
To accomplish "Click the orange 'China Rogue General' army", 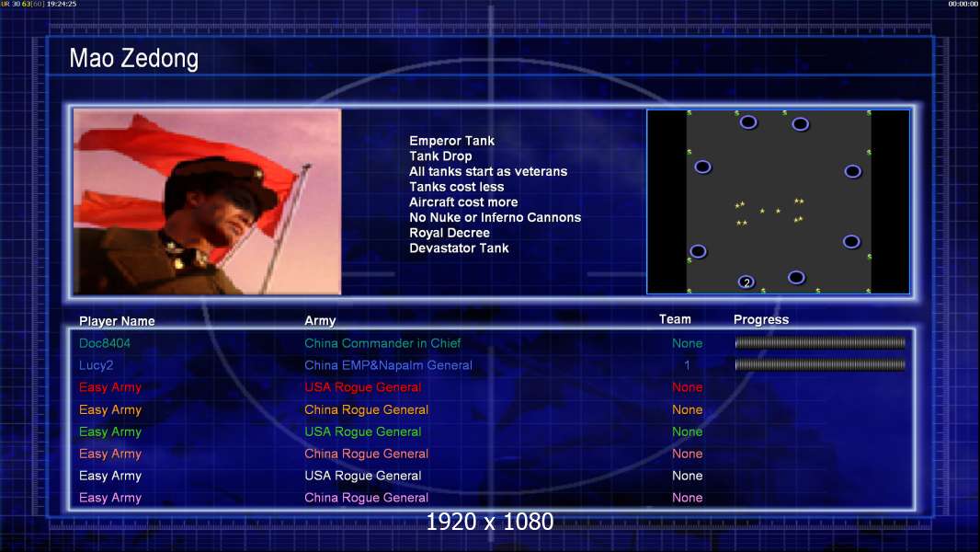I will (x=366, y=410).
